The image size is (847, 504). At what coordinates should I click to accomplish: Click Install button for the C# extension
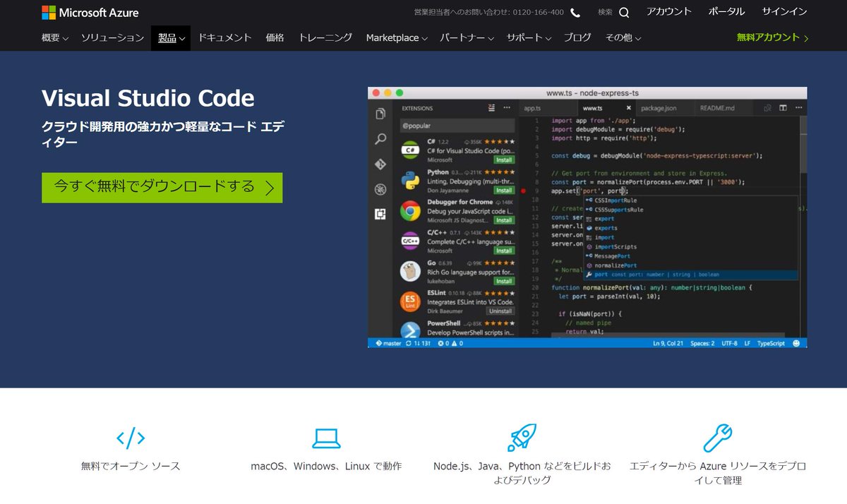(504, 160)
